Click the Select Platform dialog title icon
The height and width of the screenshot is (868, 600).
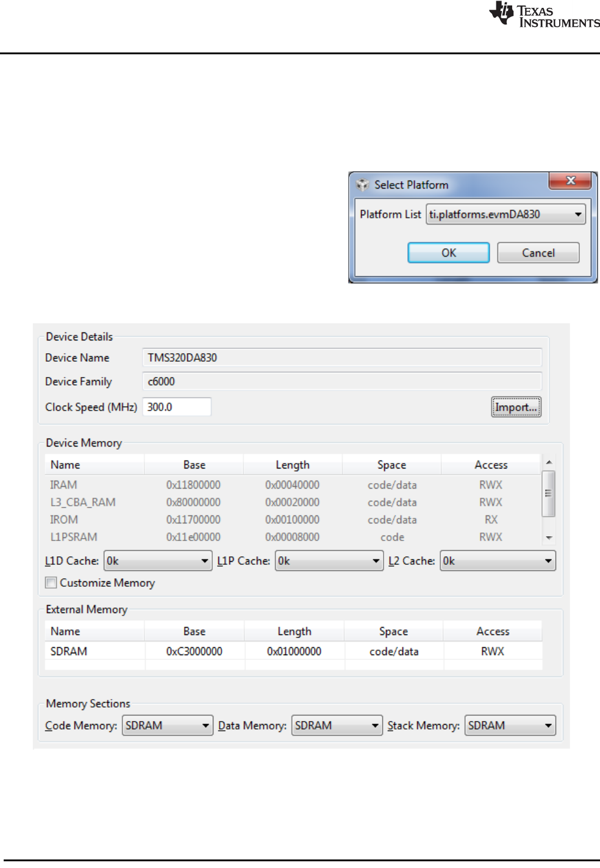(x=363, y=185)
